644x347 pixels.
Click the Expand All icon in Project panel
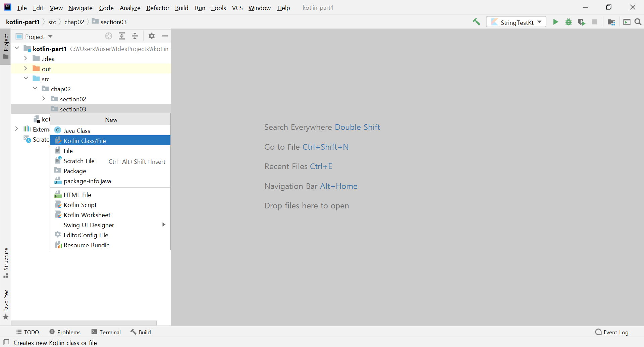point(122,36)
